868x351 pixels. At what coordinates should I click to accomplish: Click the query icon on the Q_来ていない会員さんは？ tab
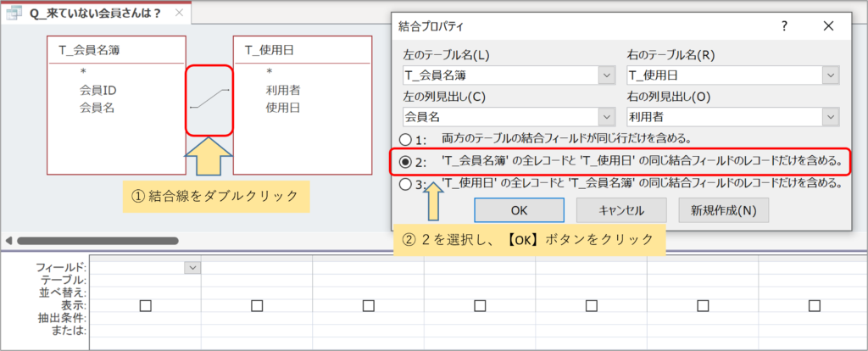click(x=14, y=13)
